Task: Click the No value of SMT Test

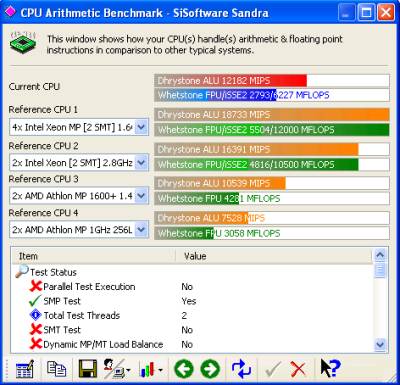Action: (187, 330)
